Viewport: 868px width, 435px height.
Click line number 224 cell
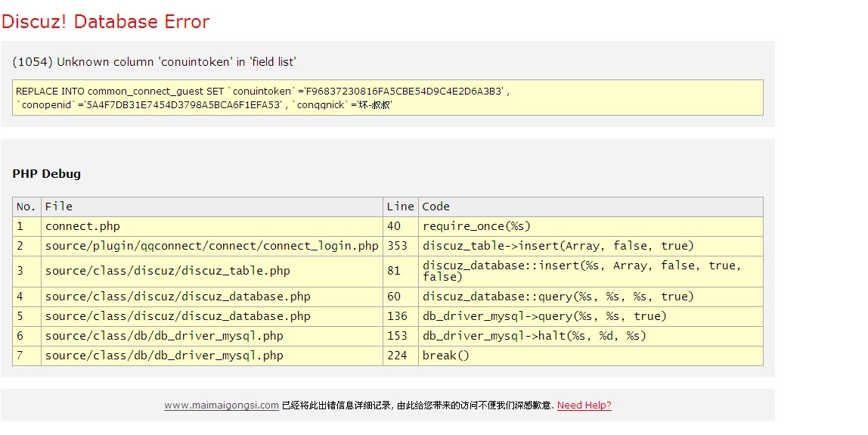pyautogui.click(x=397, y=356)
